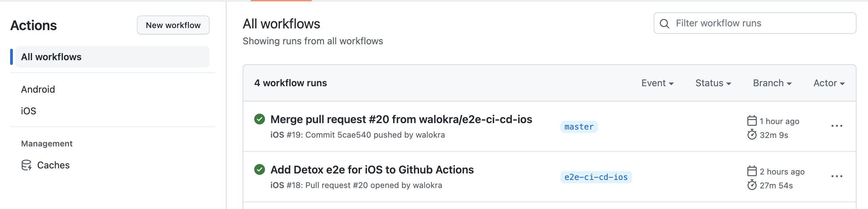Click the New workflow button
868x209 pixels.
click(x=173, y=25)
